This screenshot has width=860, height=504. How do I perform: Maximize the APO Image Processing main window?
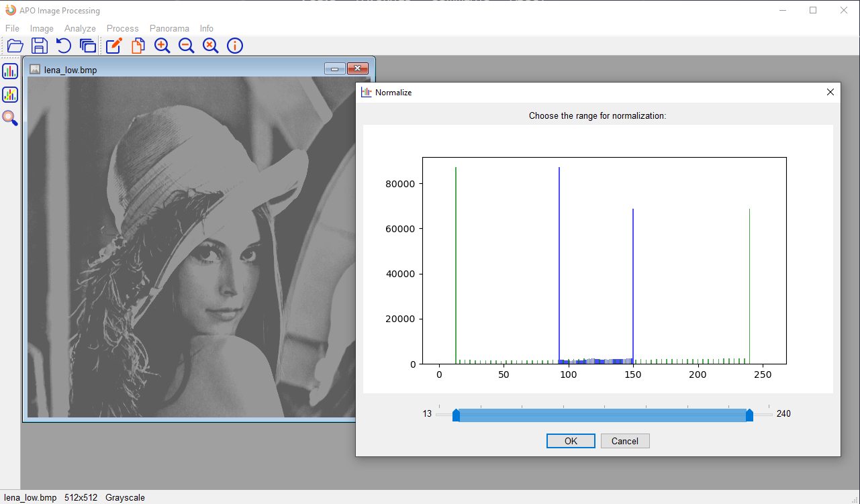(x=813, y=10)
